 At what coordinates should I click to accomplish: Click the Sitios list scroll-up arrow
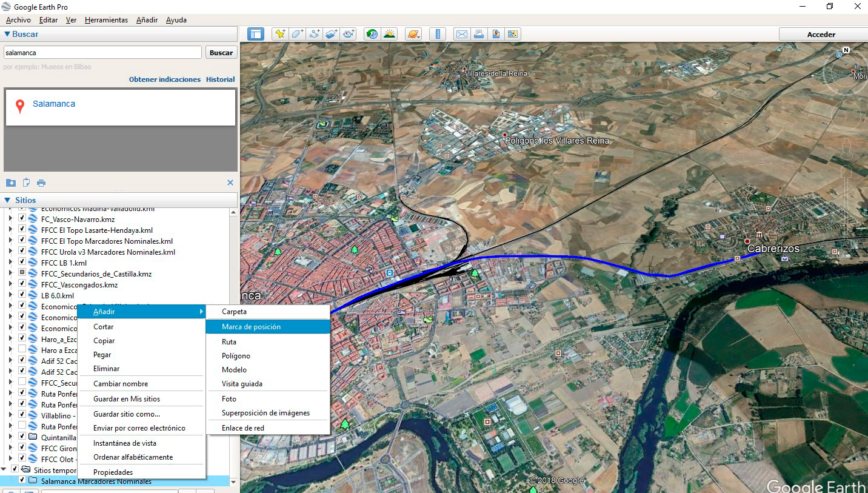coord(233,212)
